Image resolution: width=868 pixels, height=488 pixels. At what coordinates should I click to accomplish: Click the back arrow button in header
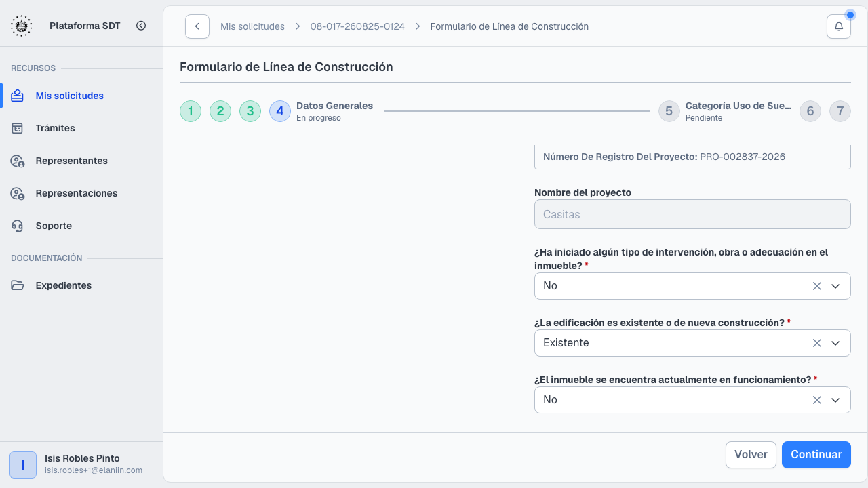pos(197,26)
